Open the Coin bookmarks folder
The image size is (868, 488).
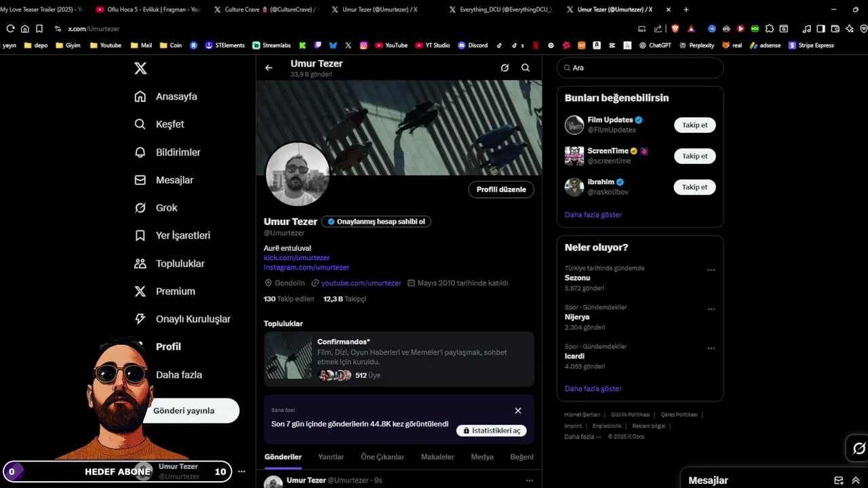(x=170, y=45)
